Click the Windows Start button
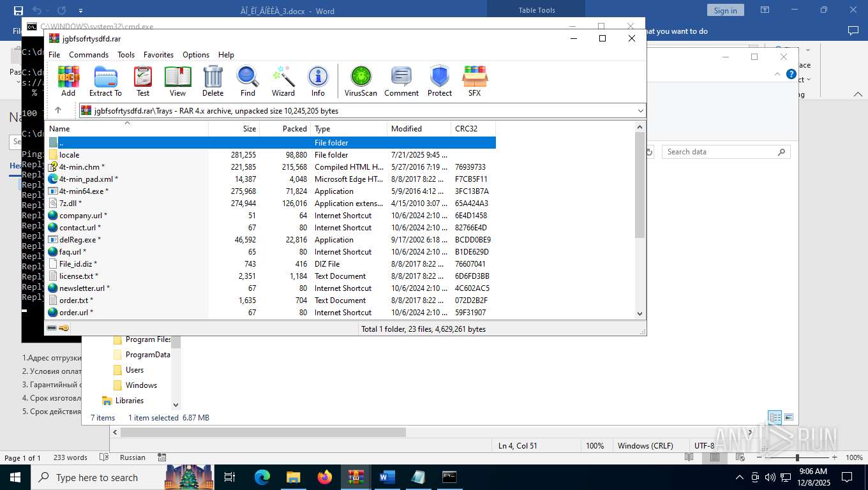The width and height of the screenshot is (868, 490). pyautogui.click(x=15, y=477)
